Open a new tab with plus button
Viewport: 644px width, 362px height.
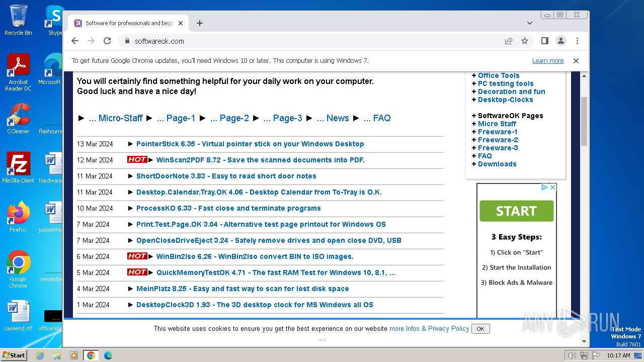(200, 23)
